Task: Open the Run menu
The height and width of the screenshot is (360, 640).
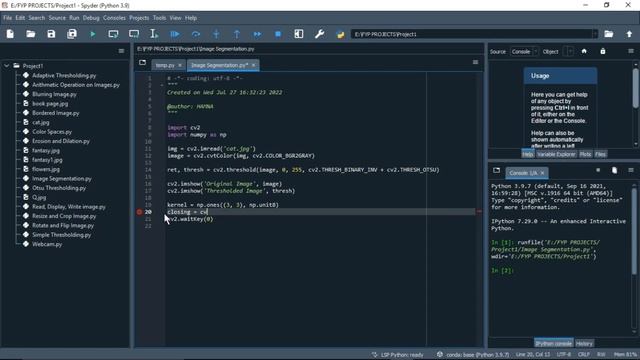Action: (x=74, y=18)
